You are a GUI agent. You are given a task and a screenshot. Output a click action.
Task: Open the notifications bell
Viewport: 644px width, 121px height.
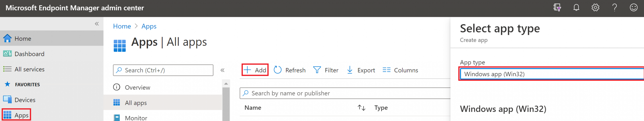pyautogui.click(x=576, y=8)
